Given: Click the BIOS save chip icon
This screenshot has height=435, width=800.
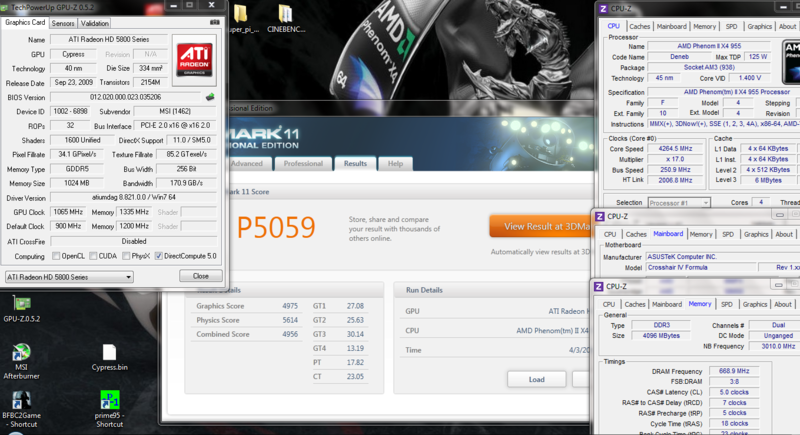Looking at the screenshot, I should (x=210, y=97).
